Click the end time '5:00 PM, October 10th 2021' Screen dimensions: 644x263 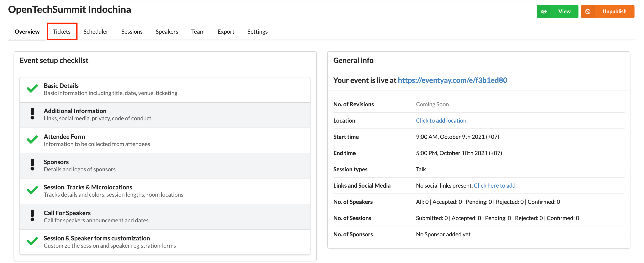tap(459, 153)
